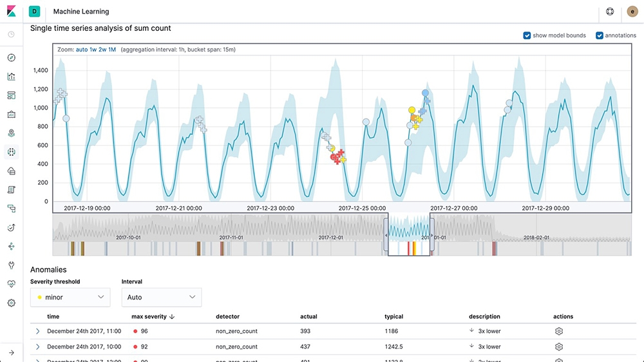Screen dimensions: 644x362
Task: Uncheck show model bounds checkbox
Action: click(x=527, y=35)
